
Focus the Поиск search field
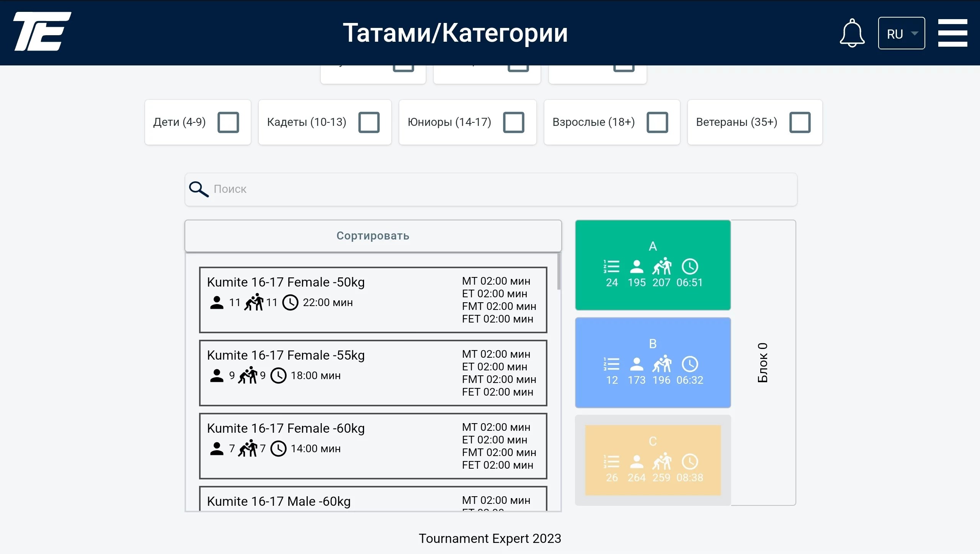[x=491, y=189]
